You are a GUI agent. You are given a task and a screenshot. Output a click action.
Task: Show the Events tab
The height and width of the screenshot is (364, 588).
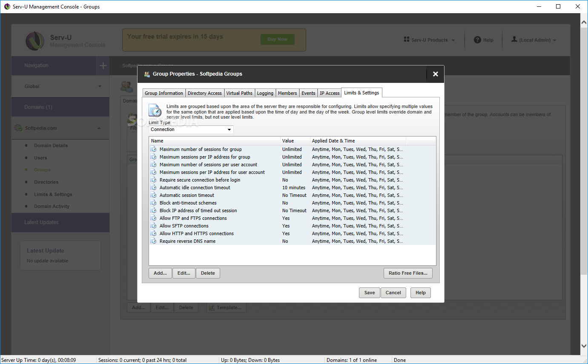308,93
